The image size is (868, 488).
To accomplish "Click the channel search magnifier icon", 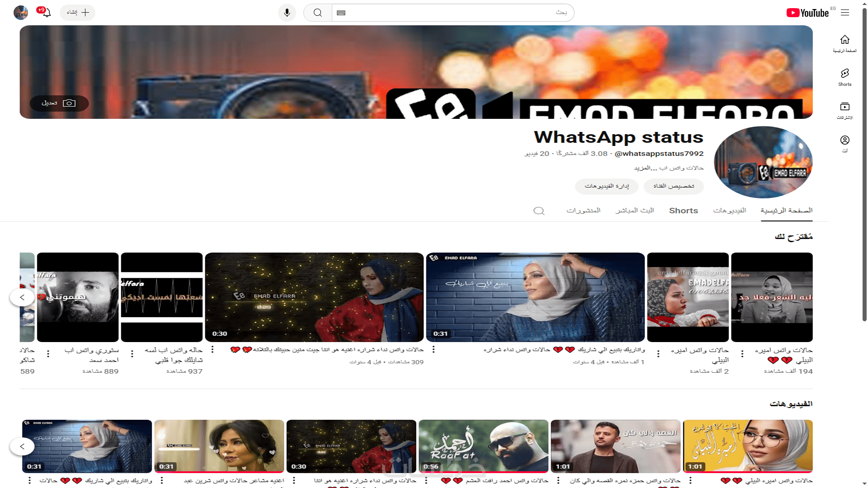I will pos(538,211).
